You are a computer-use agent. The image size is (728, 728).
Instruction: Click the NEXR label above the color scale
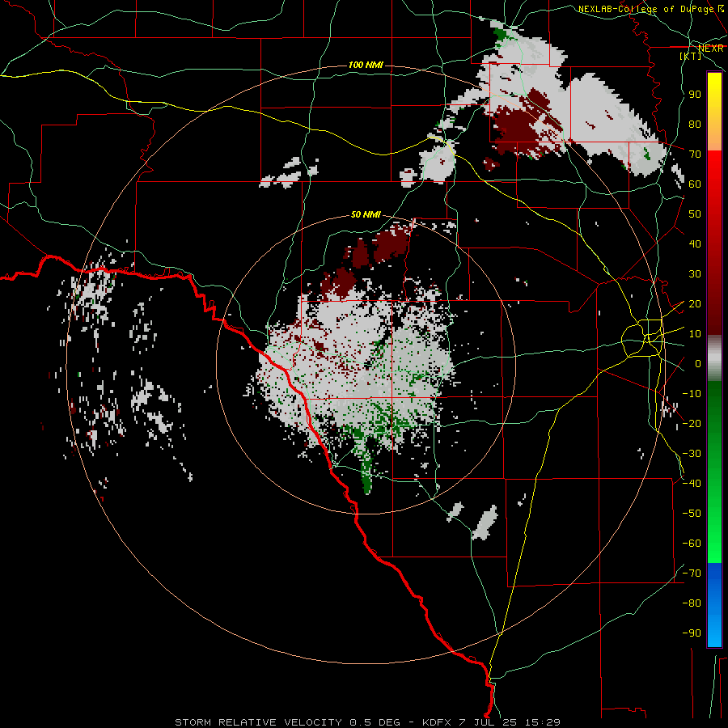click(711, 48)
